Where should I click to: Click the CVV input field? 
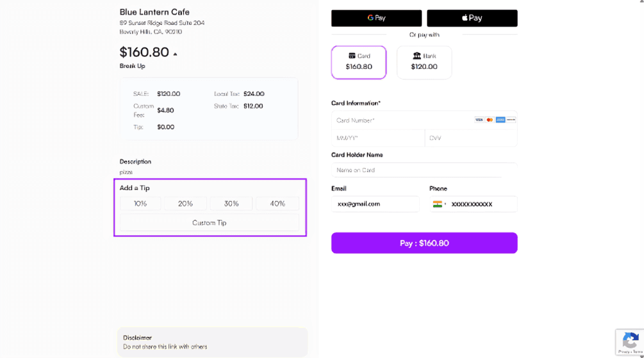click(x=471, y=138)
